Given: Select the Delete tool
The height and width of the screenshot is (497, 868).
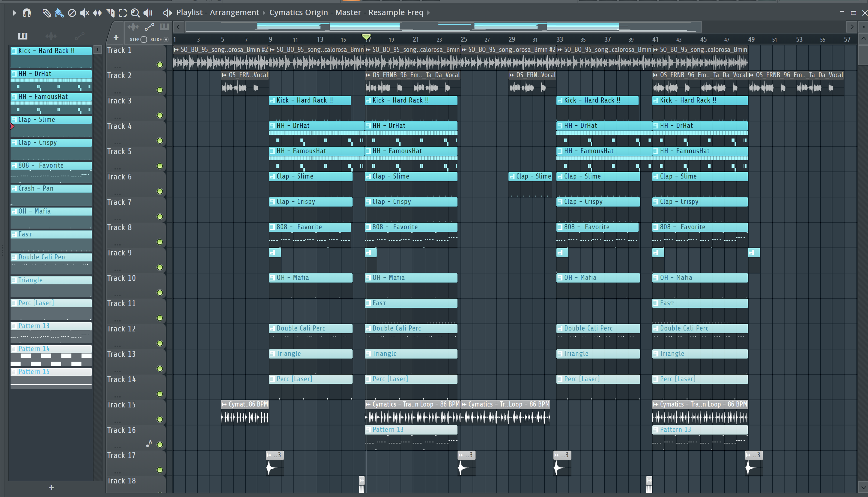Looking at the screenshot, I should [x=72, y=13].
